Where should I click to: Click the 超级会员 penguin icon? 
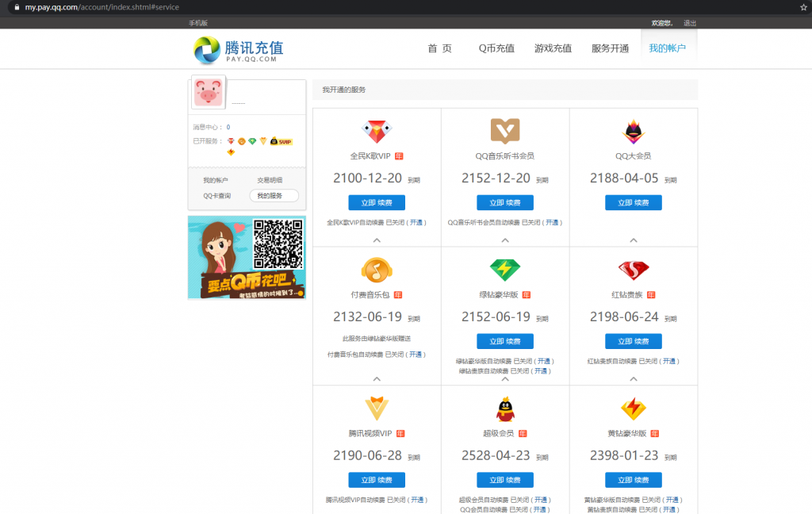pos(505,409)
